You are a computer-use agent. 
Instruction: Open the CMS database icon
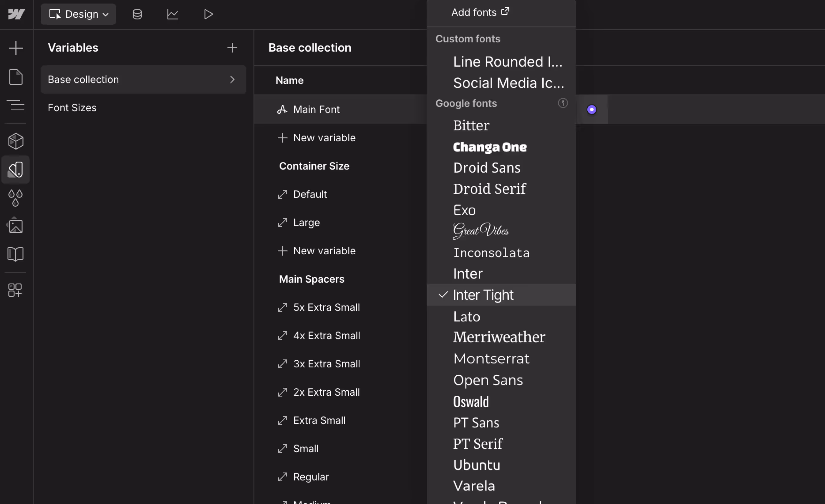tap(137, 14)
